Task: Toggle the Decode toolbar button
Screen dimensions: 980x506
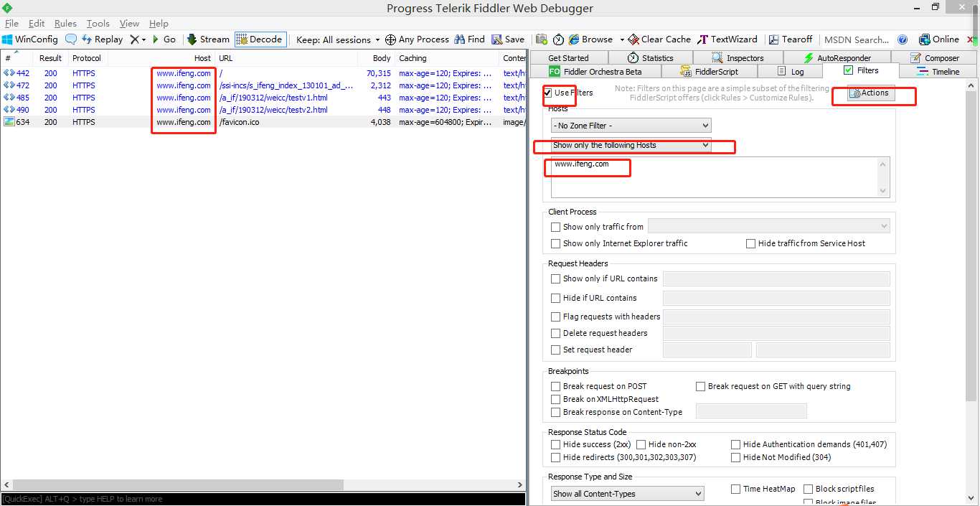Action: tap(260, 39)
